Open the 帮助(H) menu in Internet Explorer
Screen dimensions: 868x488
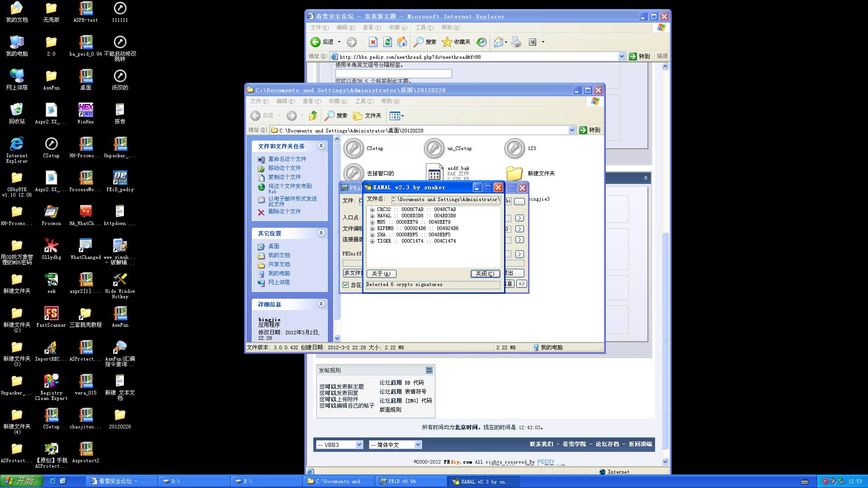pyautogui.click(x=450, y=28)
